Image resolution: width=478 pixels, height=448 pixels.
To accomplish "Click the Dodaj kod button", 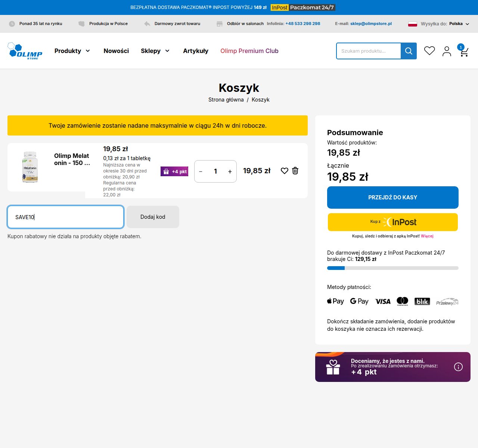I will (x=153, y=217).
